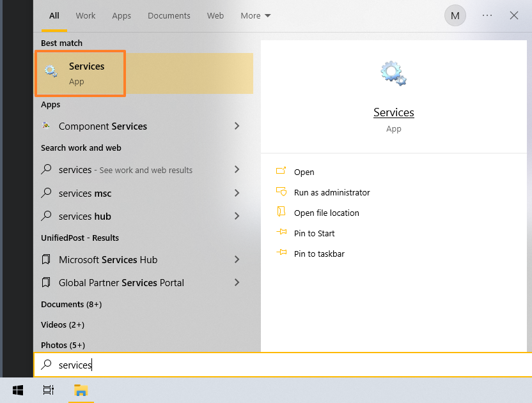Click the magnifier icon beside 'services msc'
This screenshot has width=532, height=403.
[46, 193]
